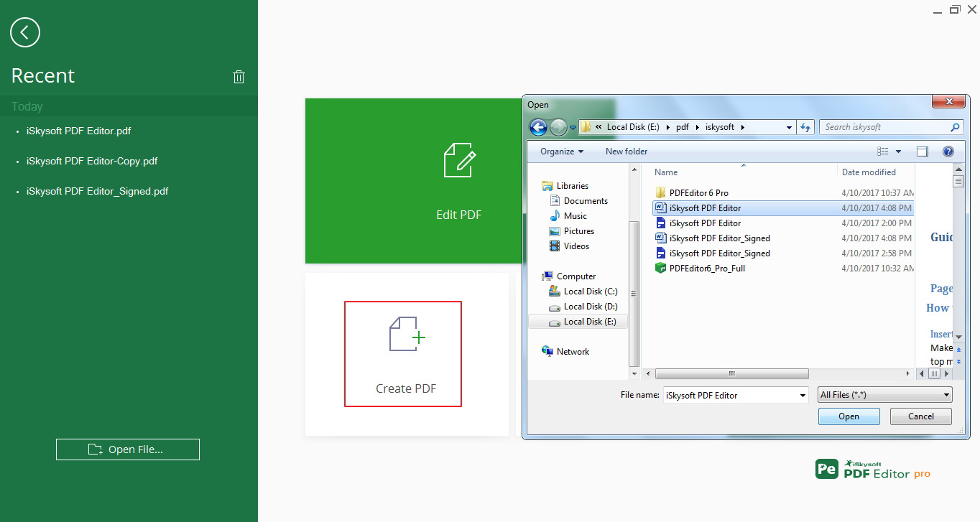Click the horizontal scrollbar under file list
The height and width of the screenshot is (522, 980).
click(x=732, y=374)
